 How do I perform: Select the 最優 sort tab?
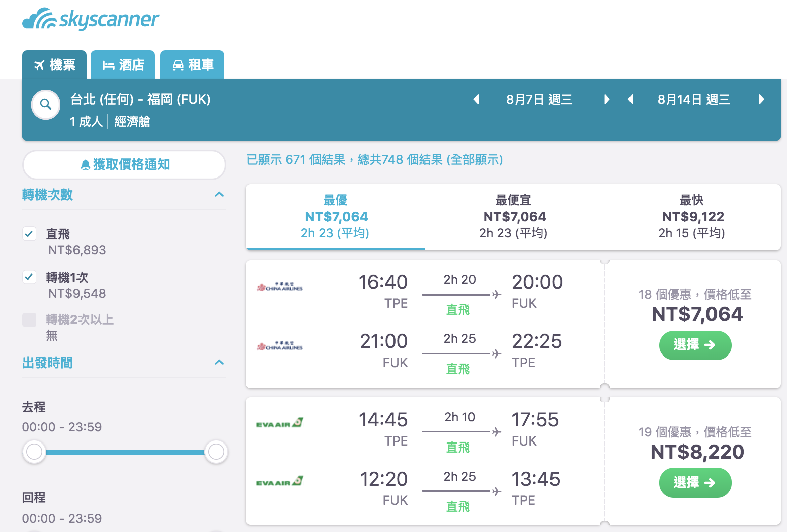335,217
